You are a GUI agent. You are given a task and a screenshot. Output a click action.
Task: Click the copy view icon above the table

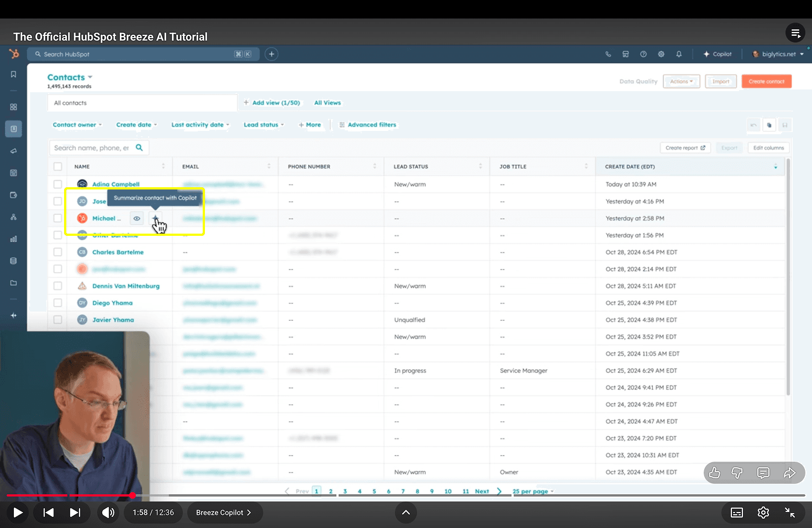click(769, 125)
